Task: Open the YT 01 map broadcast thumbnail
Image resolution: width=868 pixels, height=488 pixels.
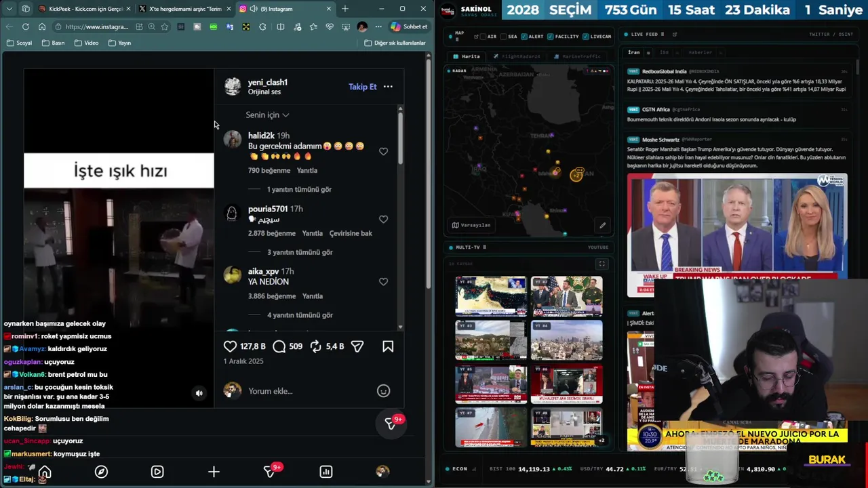Action: pyautogui.click(x=490, y=297)
